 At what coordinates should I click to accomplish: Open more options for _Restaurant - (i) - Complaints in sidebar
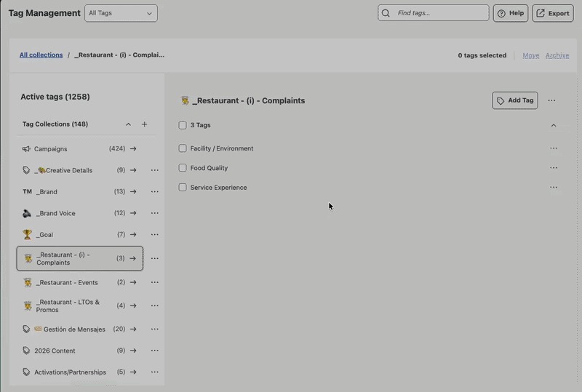tap(155, 258)
